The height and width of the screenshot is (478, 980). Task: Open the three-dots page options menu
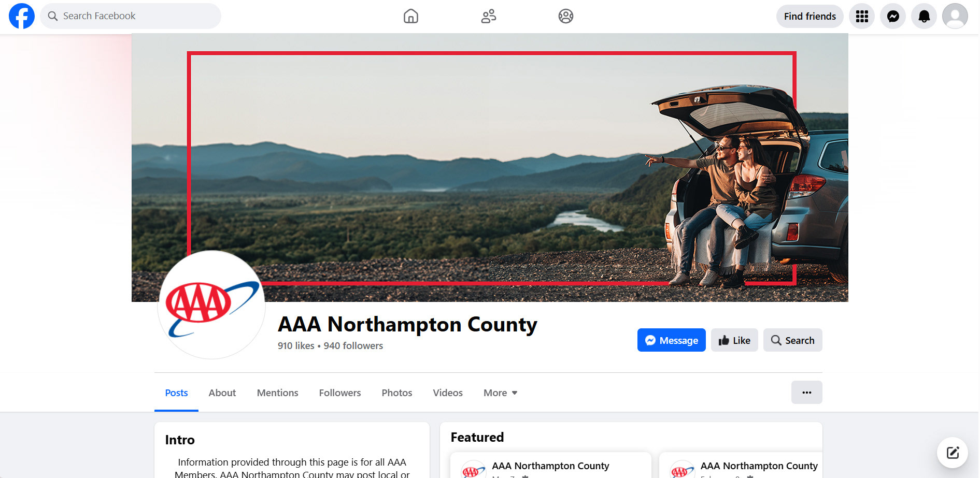click(806, 392)
